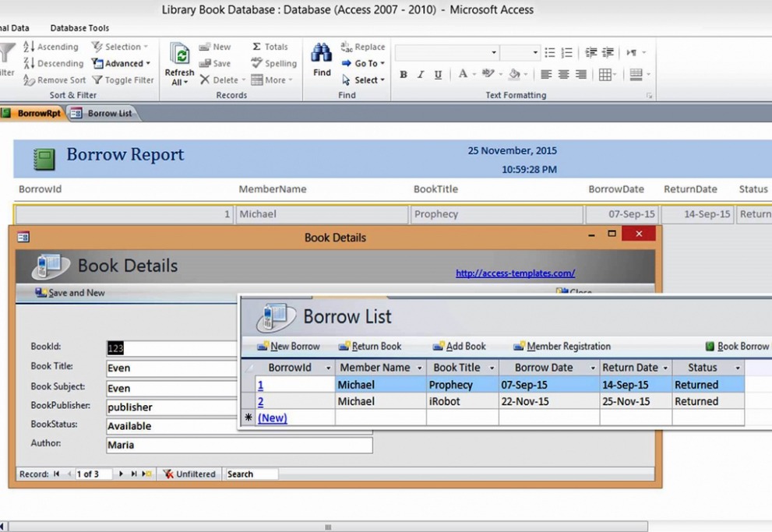Screen dimensions: 772x532
Task: Open Member Name column filter dropdown
Action: tap(420, 368)
